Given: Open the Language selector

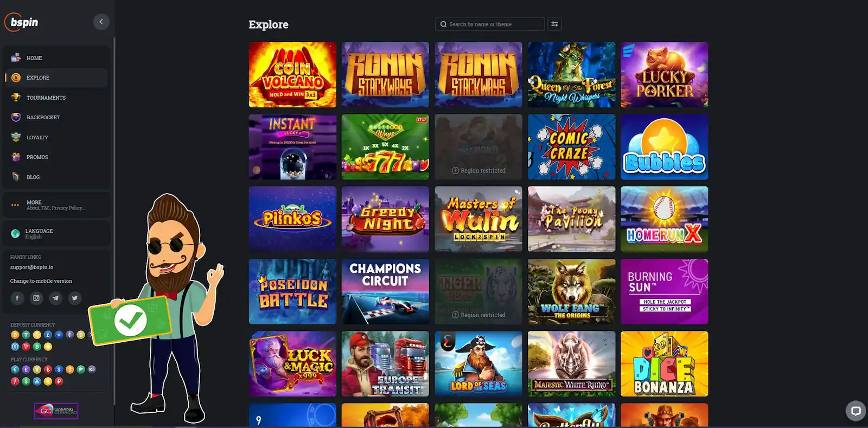Looking at the screenshot, I should pyautogui.click(x=56, y=233).
